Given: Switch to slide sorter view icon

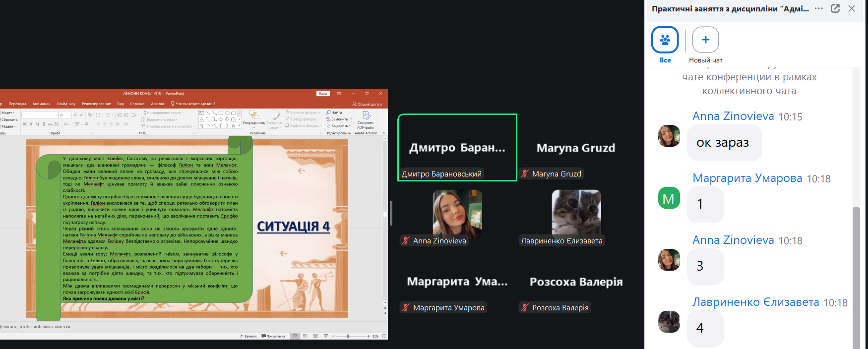Looking at the screenshot, I should tap(305, 336).
